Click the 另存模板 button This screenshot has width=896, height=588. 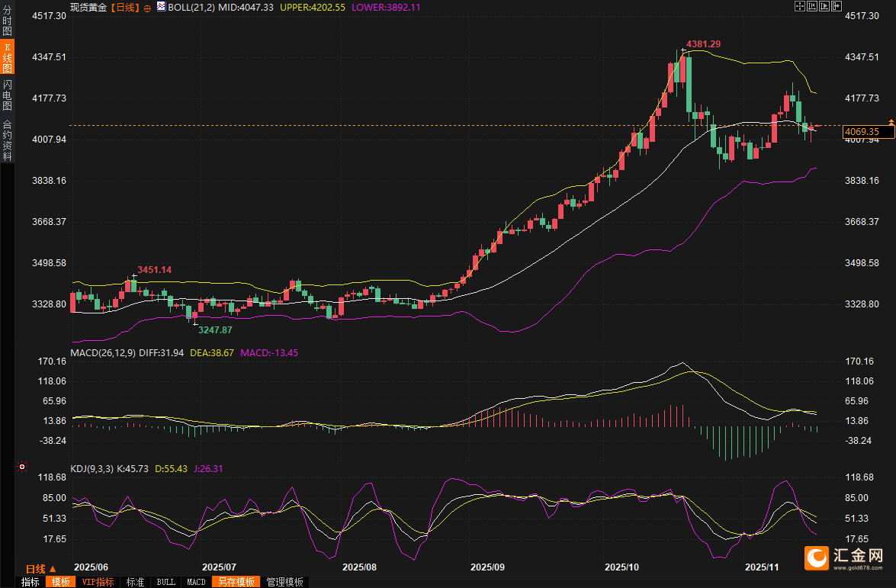point(235,582)
